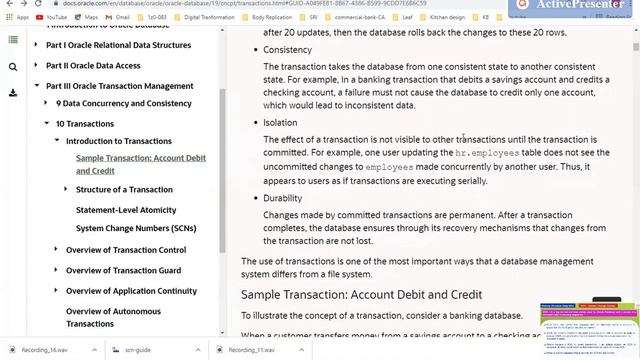Open Recording_11.wav download item

[251, 350]
